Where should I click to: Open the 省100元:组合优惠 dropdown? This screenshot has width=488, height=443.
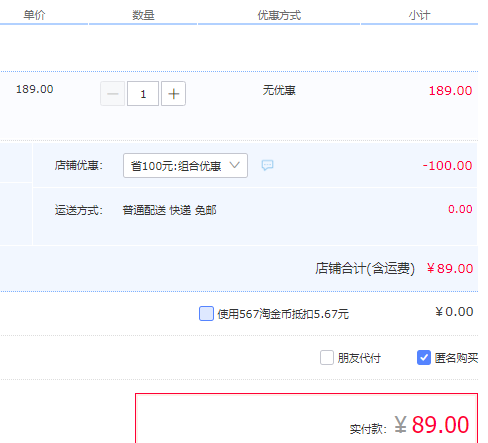coord(185,165)
